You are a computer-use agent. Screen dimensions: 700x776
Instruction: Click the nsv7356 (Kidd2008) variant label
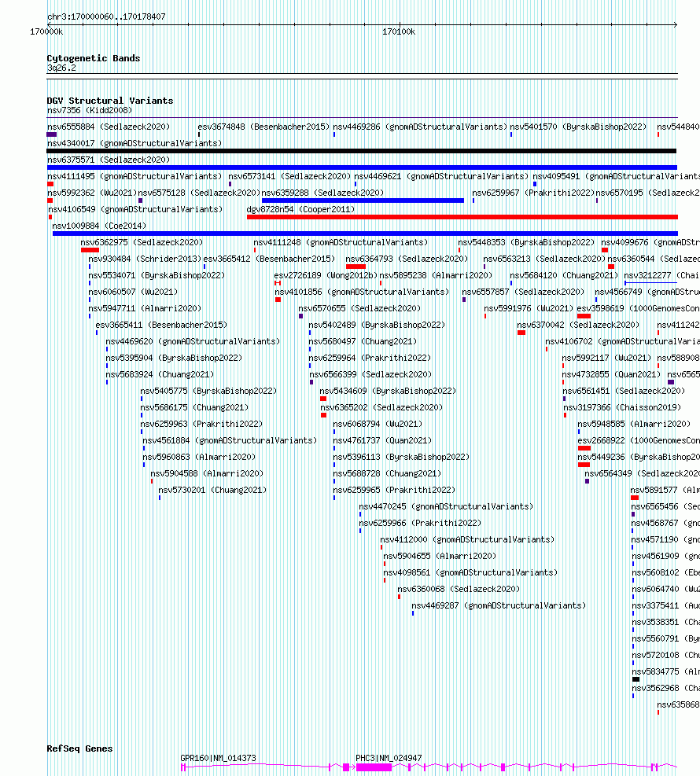pyautogui.click(x=90, y=110)
